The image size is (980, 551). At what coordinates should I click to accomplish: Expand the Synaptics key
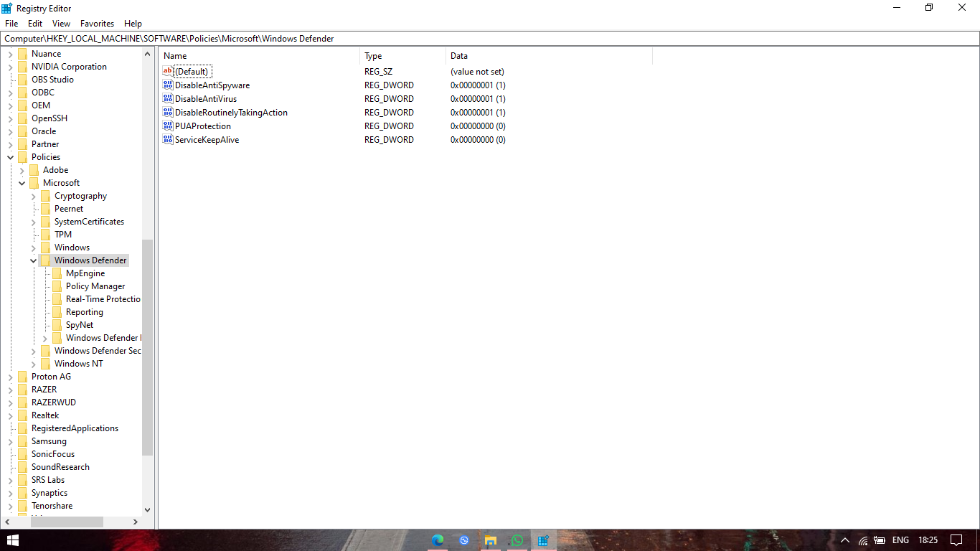[11, 493]
